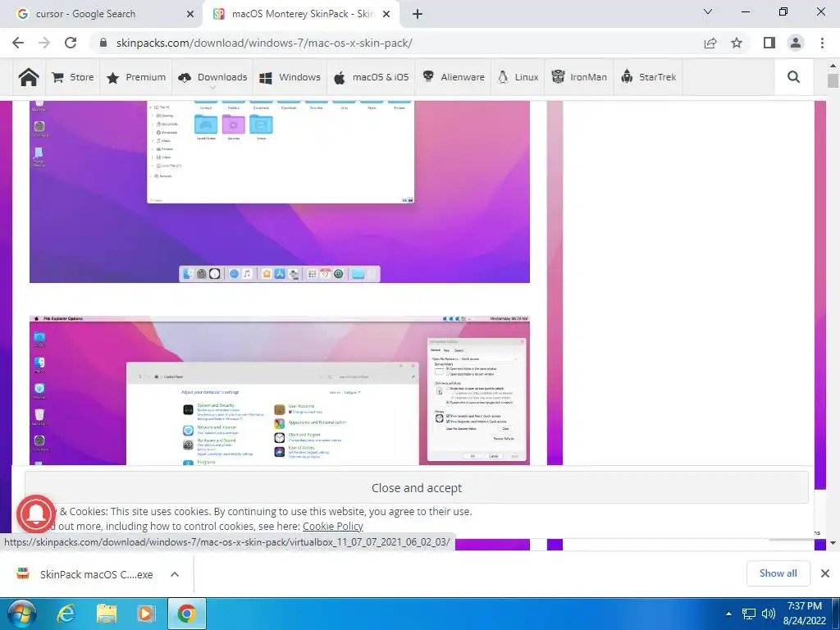Open the Chrome side panel
The width and height of the screenshot is (840, 630).
(769, 43)
